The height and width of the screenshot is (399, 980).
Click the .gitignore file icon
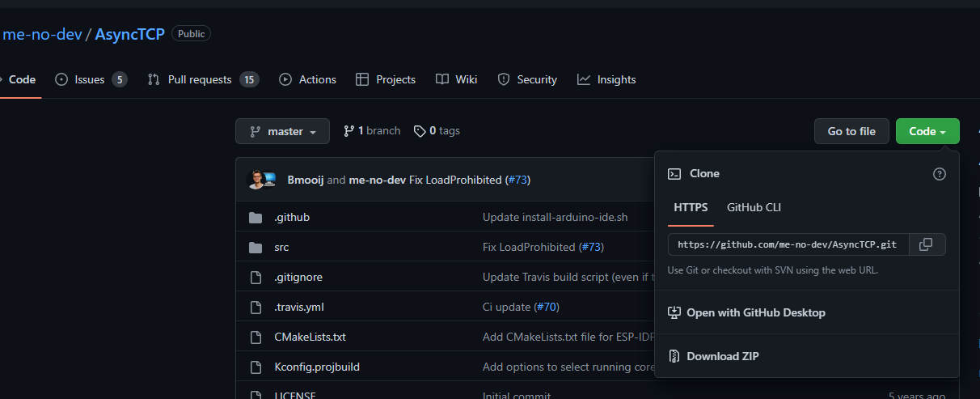256,277
